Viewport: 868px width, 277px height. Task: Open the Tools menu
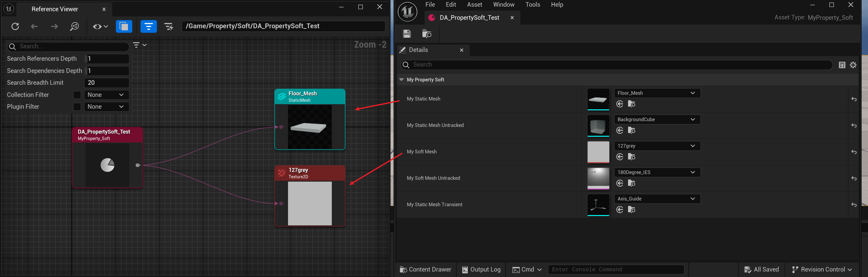[x=533, y=5]
